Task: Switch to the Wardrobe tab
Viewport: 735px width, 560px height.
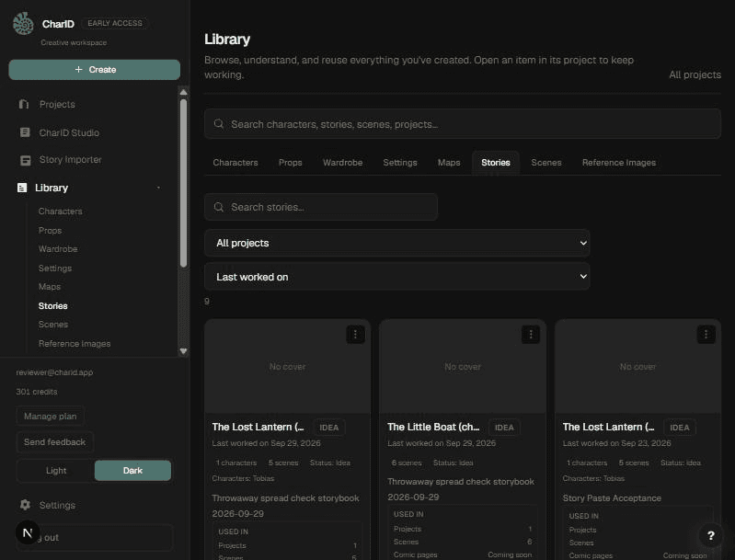Action: point(342,163)
